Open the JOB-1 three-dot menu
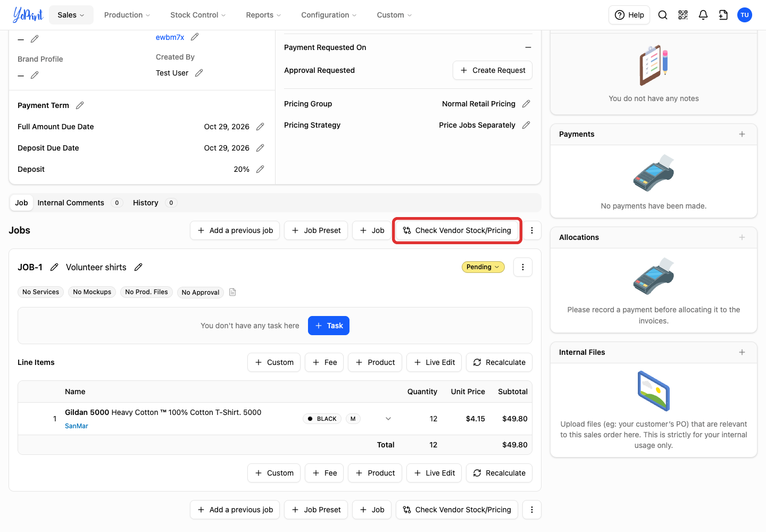The height and width of the screenshot is (532, 766). (523, 267)
